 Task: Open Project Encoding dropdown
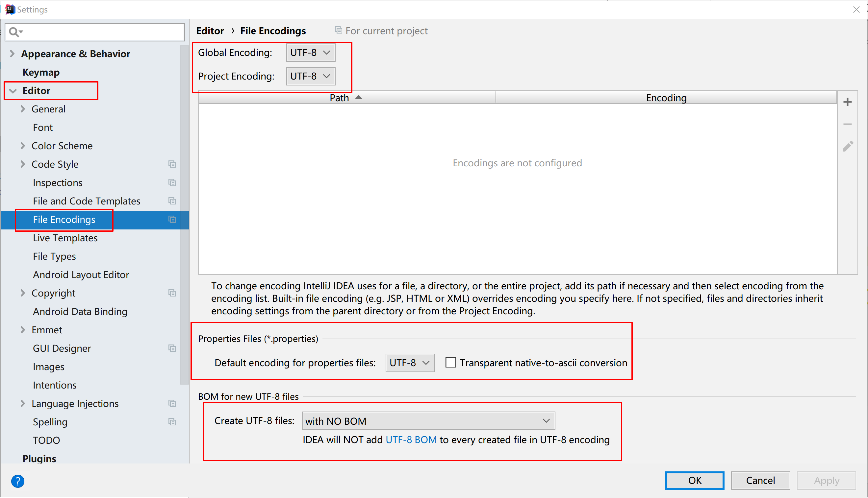tap(310, 76)
